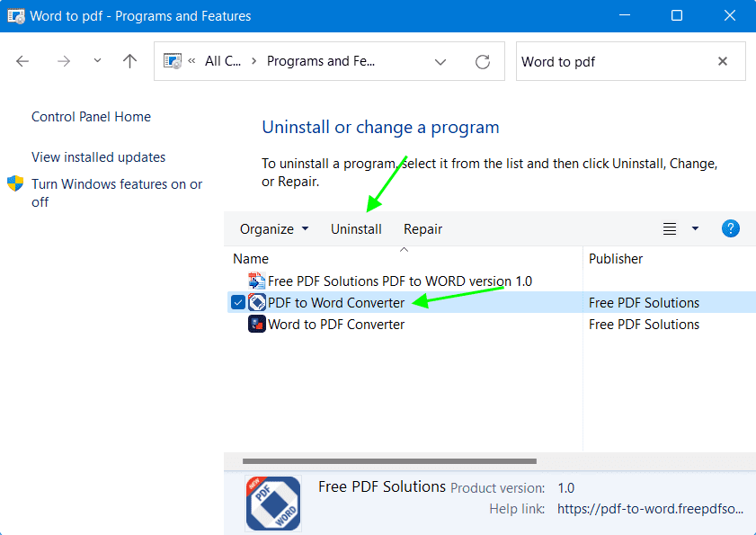
Task: Uncheck the PDF to Word Converter checkbox
Action: point(237,302)
